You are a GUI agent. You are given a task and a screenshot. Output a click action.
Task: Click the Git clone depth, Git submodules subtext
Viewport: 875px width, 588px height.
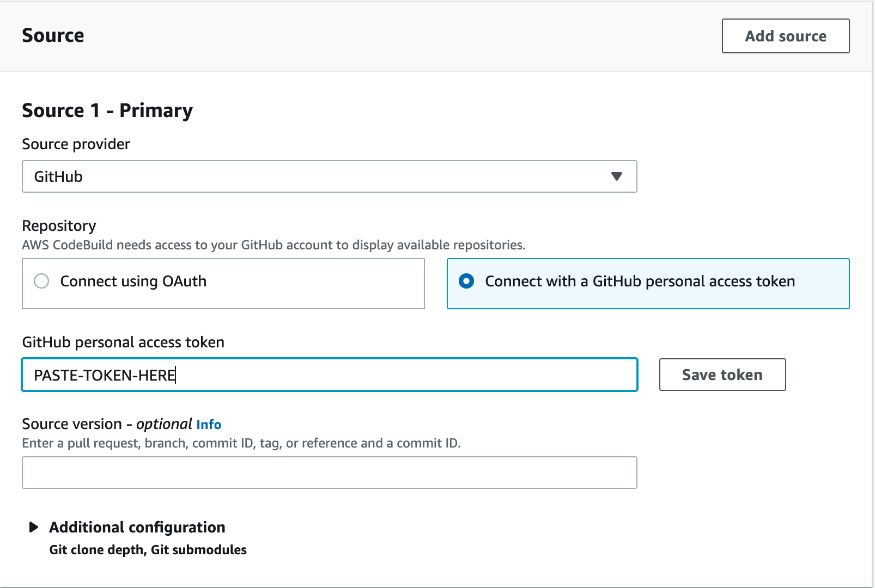click(x=148, y=550)
